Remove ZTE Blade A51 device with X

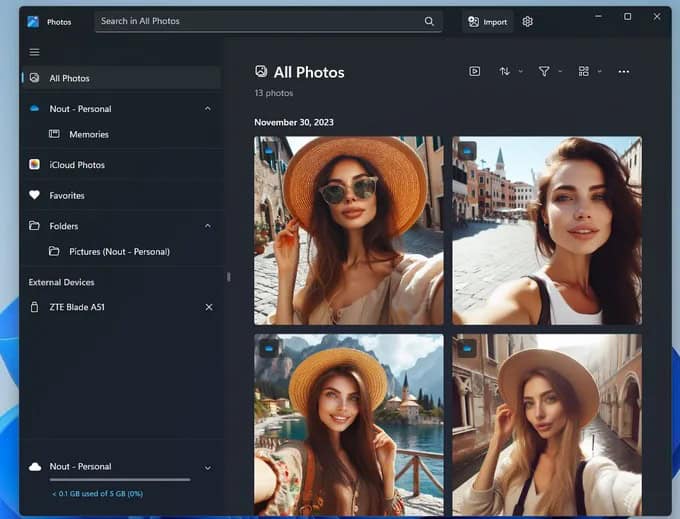point(209,307)
